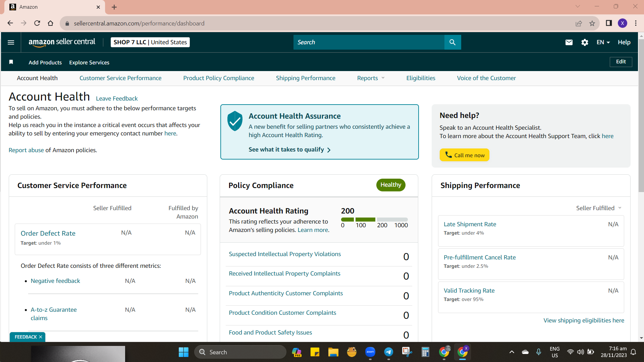644x362 pixels.
Task: Open File Explorer from the taskbar
Action: point(333,352)
